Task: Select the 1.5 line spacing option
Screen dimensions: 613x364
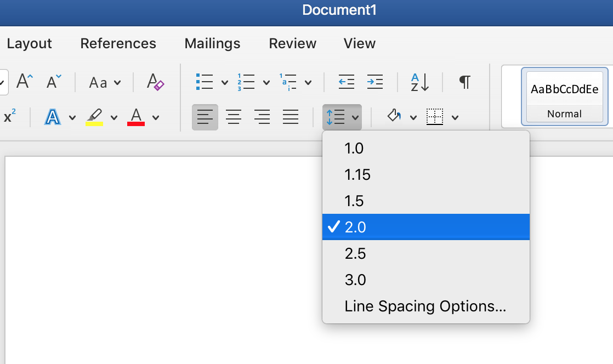Action: tap(425, 201)
